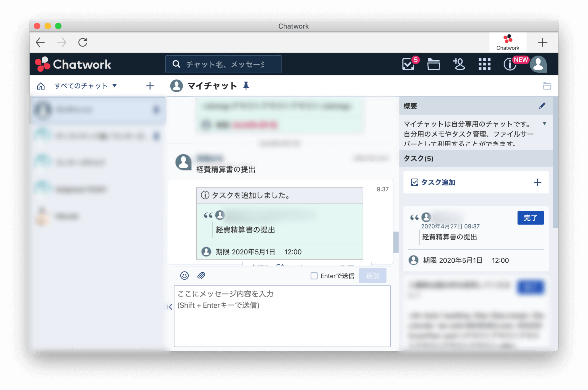The width and height of the screenshot is (588, 390).
Task: Click the add contact icon
Action: (459, 64)
